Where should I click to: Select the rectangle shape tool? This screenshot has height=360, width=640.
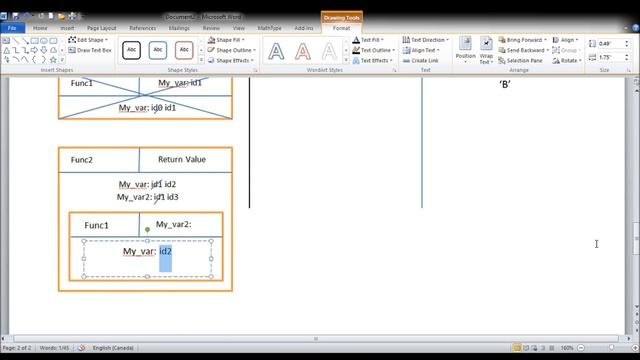click(x=35, y=41)
